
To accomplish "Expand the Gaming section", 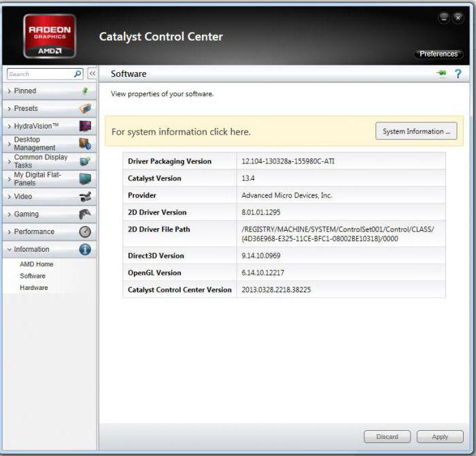I will [x=49, y=214].
